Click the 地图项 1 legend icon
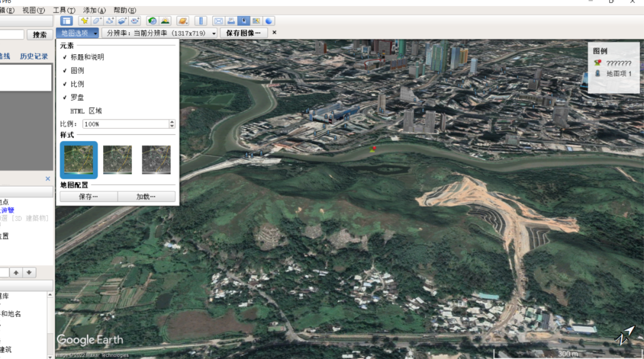The image size is (644, 359). [597, 73]
